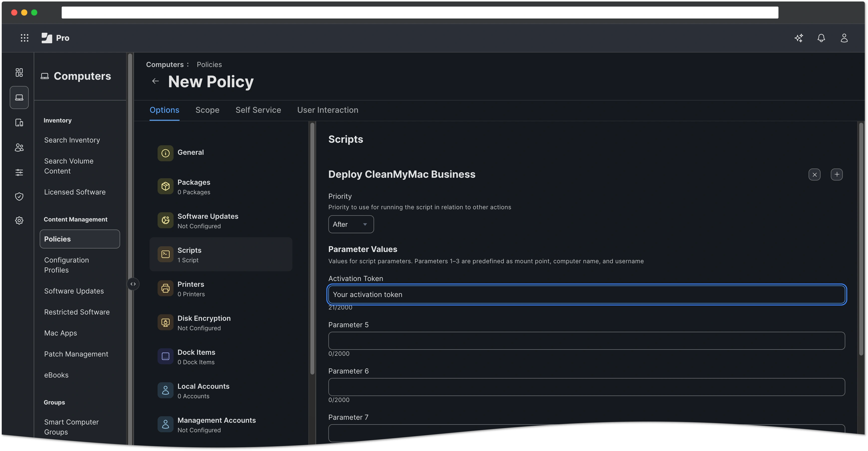Open the Devices icon in left rail

coord(19,122)
